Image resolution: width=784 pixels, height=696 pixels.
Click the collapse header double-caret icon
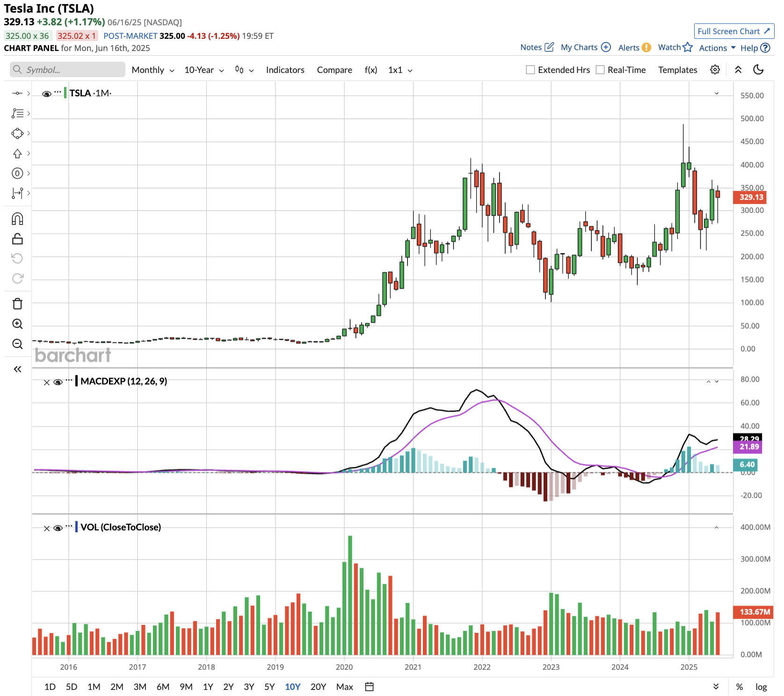pyautogui.click(x=738, y=70)
